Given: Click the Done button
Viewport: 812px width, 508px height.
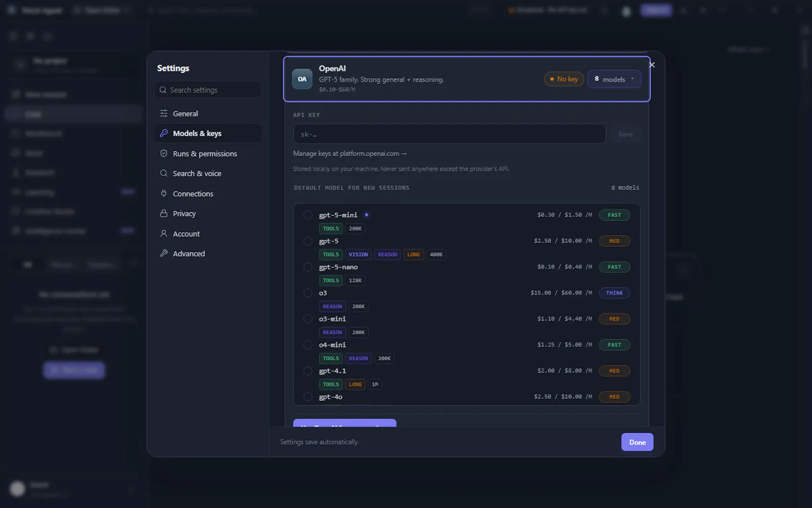Looking at the screenshot, I should pos(637,442).
